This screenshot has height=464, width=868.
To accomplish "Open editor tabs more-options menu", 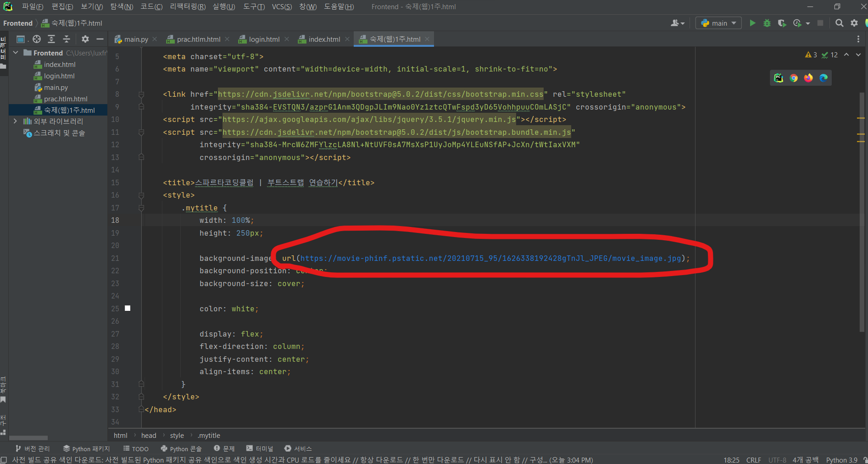I will (x=858, y=39).
